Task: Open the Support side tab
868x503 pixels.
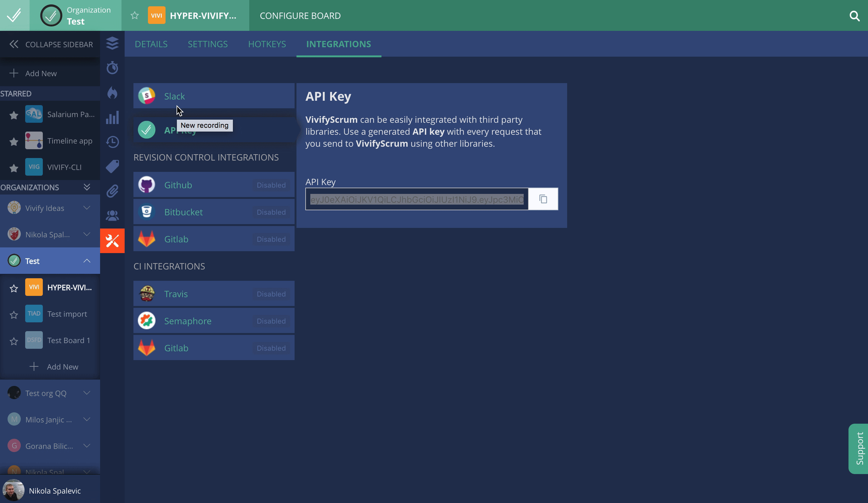Action: click(858, 449)
